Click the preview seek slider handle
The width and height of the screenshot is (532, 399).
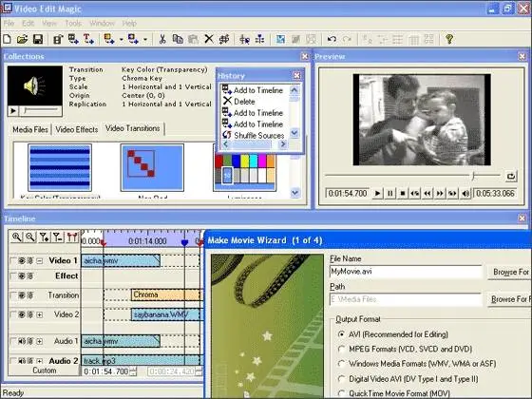[x=473, y=176]
